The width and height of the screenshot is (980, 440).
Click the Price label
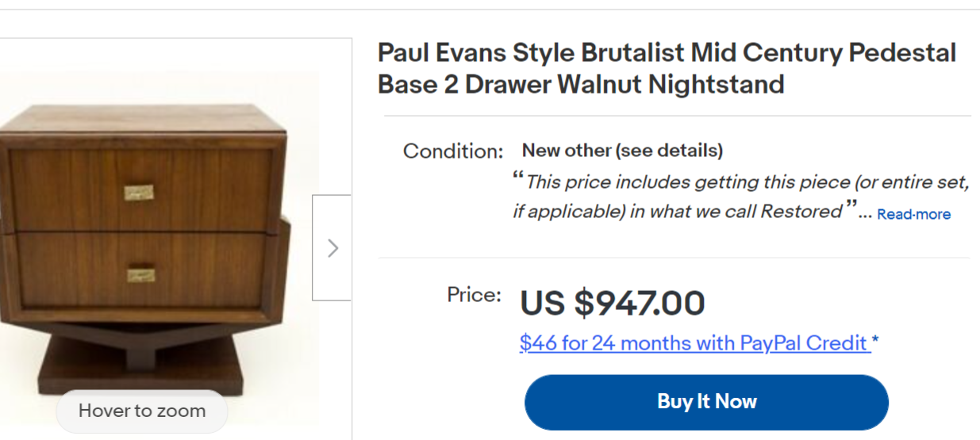tap(474, 296)
